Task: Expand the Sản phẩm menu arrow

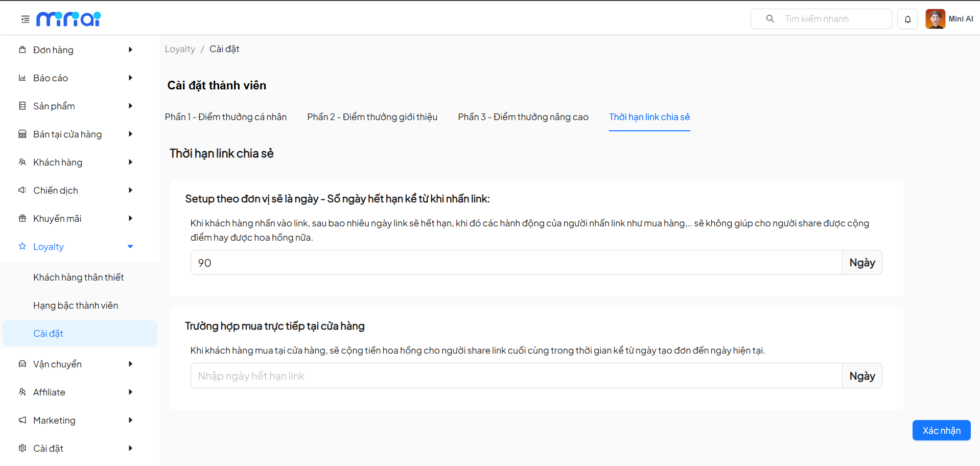Action: 130,106
